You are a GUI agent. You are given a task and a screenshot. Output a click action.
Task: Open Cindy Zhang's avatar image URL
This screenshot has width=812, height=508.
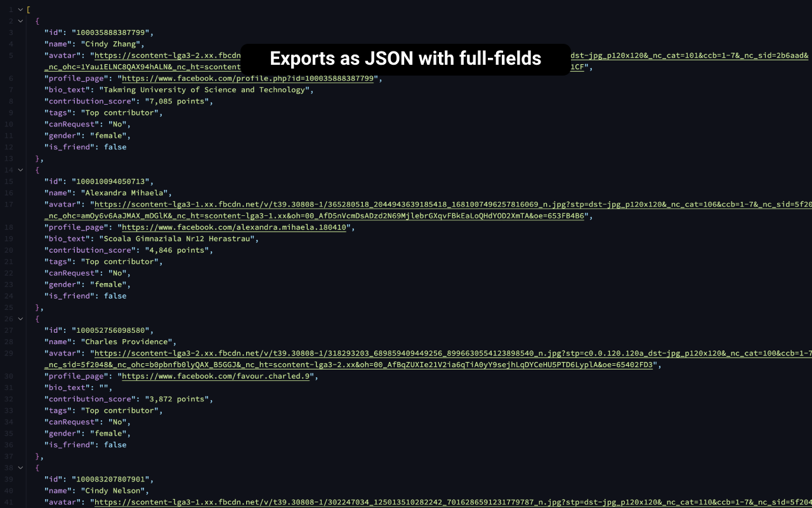165,55
